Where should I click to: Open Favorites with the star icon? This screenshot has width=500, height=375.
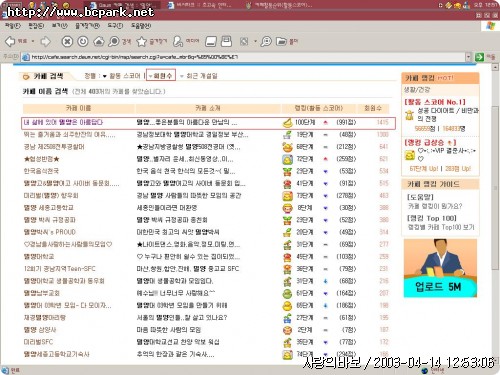[141, 41]
